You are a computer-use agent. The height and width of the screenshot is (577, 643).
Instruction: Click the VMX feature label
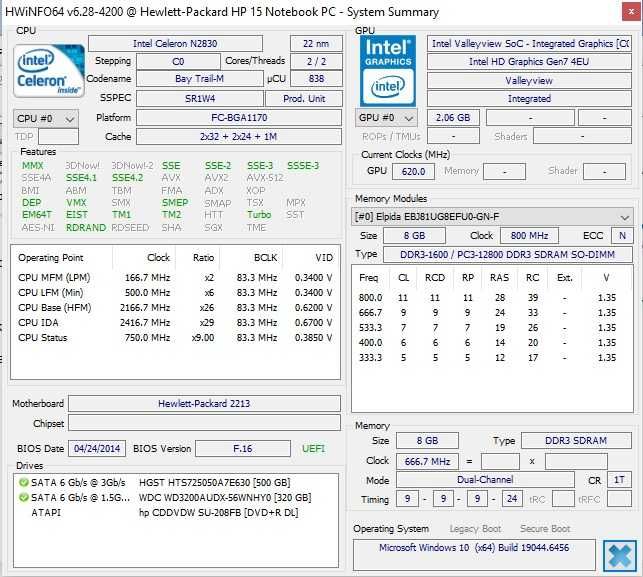[x=76, y=203]
